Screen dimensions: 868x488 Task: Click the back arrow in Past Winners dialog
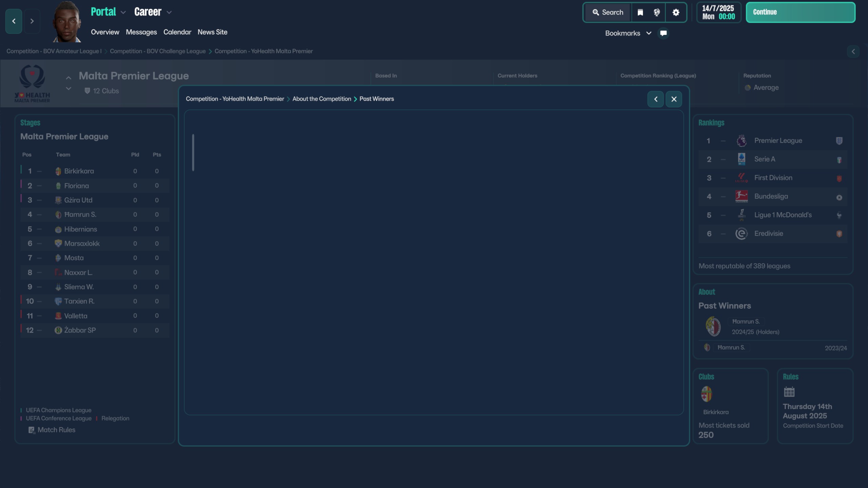(655, 99)
